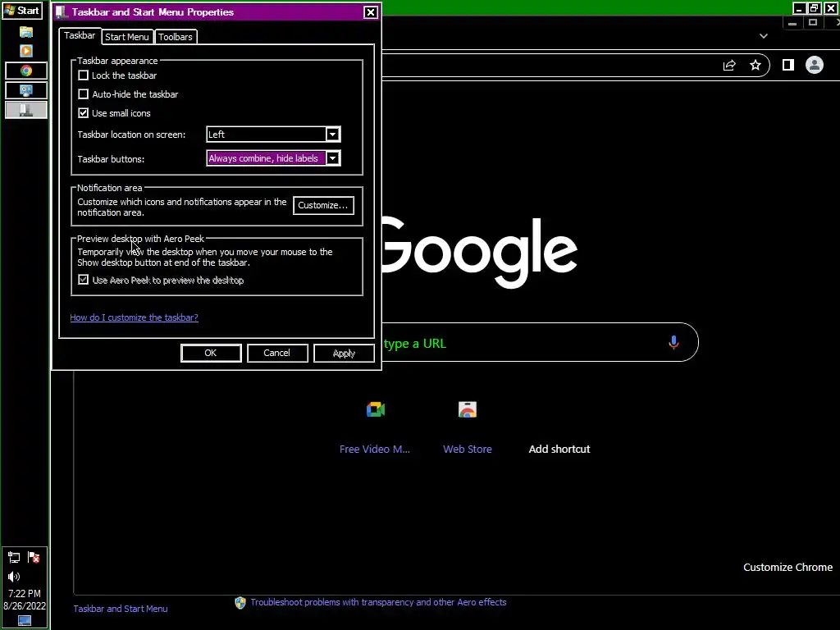Restore down the Chrome window

pyautogui.click(x=815, y=8)
